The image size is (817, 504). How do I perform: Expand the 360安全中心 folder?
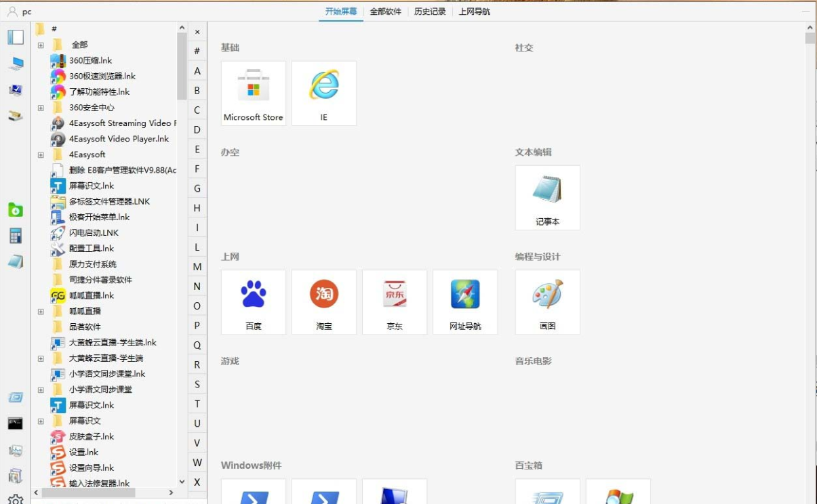pyautogui.click(x=41, y=107)
